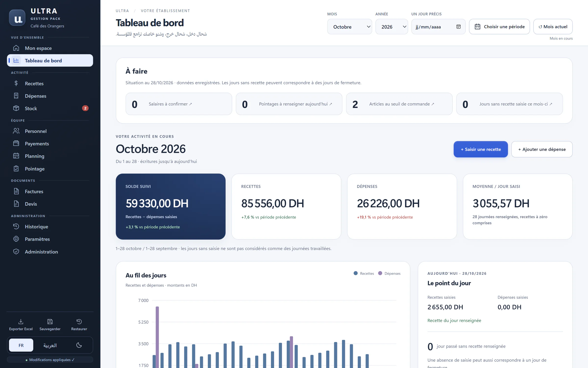Click ULTRA breadcrumb link

coord(122,11)
